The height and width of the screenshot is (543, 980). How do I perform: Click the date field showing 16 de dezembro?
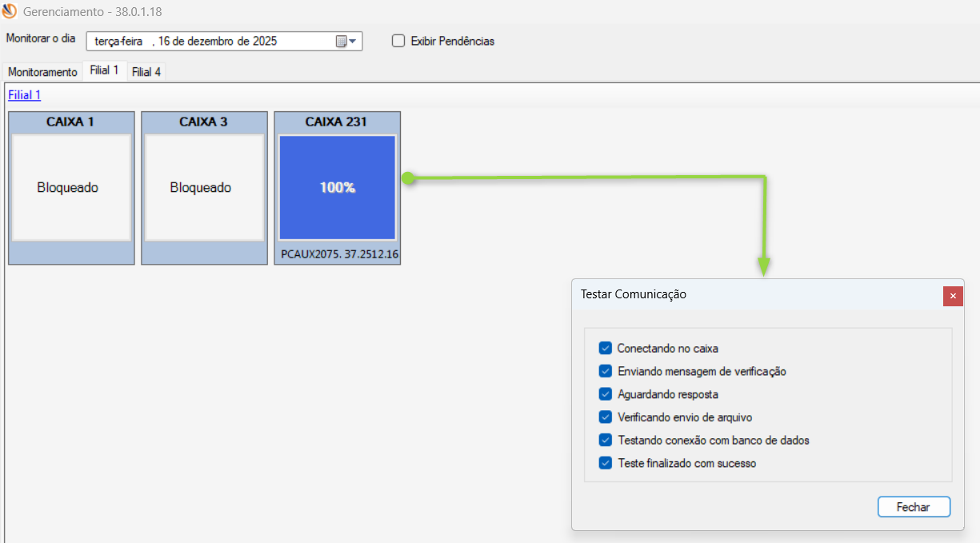[x=224, y=41]
